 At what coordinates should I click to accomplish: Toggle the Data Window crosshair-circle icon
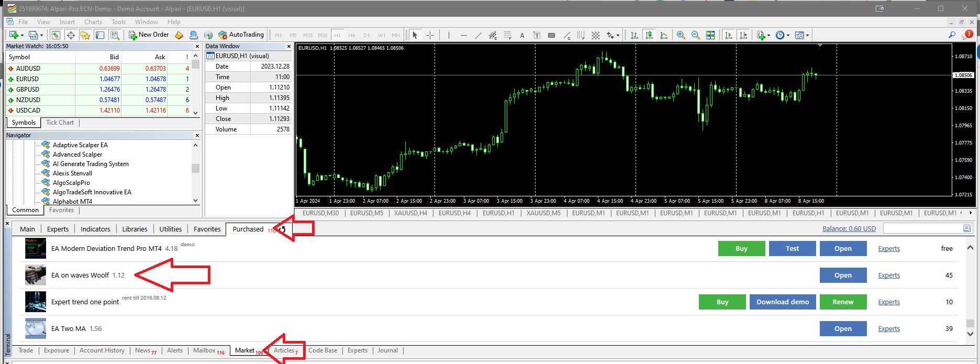(71, 35)
